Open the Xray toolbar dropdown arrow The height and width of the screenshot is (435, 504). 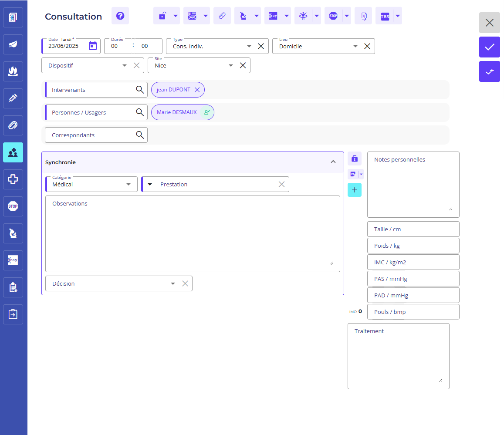286,16
